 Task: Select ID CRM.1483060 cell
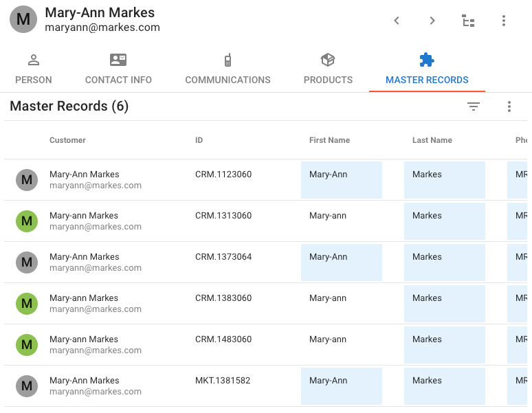click(223, 339)
